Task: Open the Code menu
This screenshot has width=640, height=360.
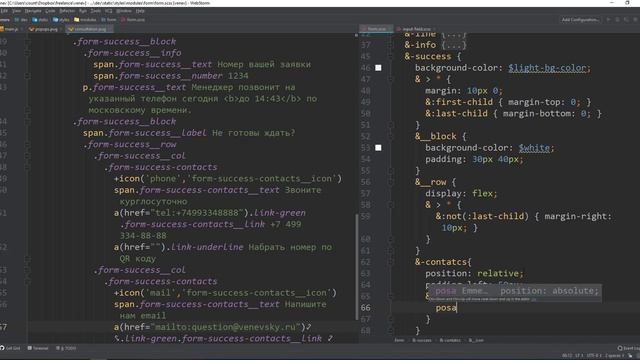Action: click(x=50, y=11)
